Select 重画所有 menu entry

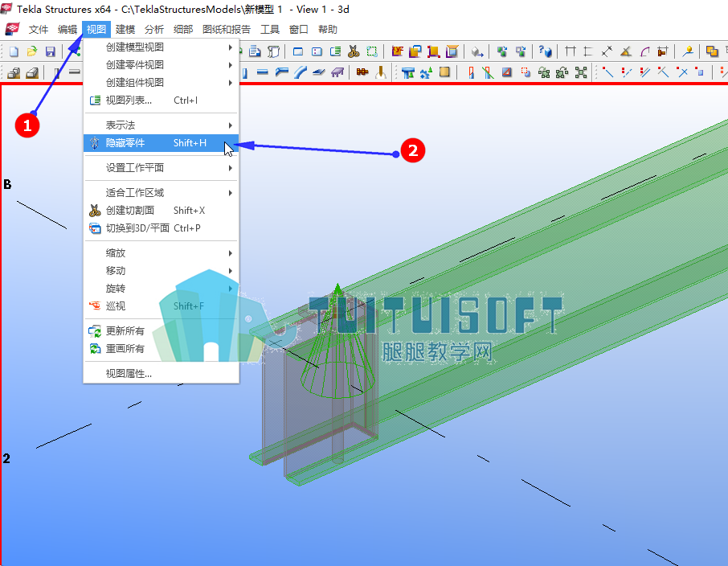(x=161, y=349)
